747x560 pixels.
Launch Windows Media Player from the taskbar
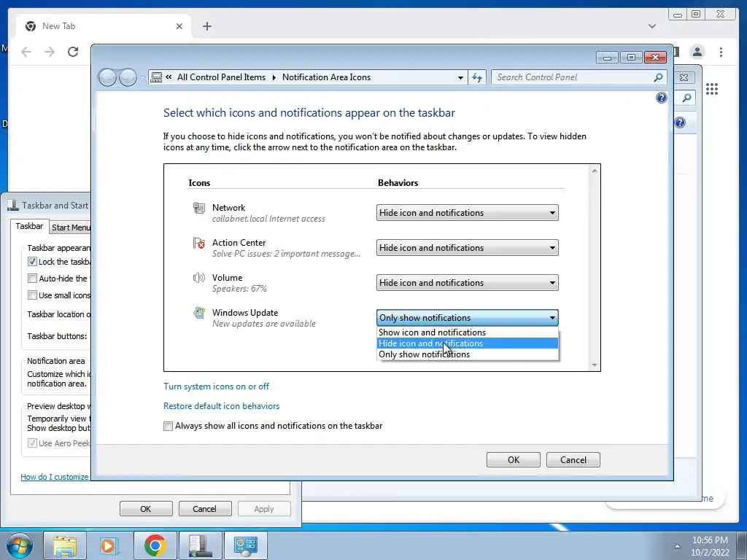[x=109, y=545]
